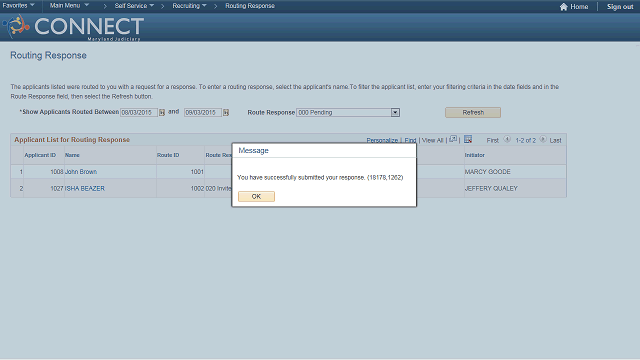This screenshot has width=640, height=360.
Task: Click the routed-between end date field
Action: 203,112
